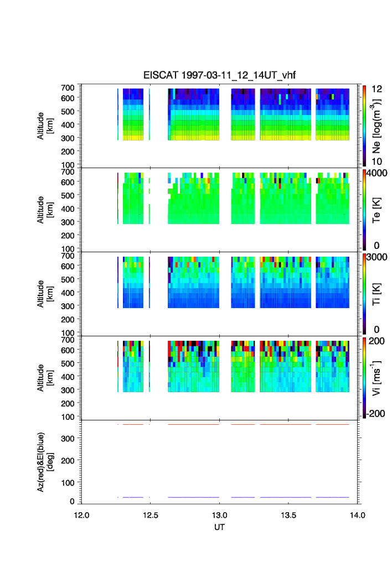Click the 4000 value on Te colorbar
This screenshot has height=588, width=392.
click(x=376, y=173)
